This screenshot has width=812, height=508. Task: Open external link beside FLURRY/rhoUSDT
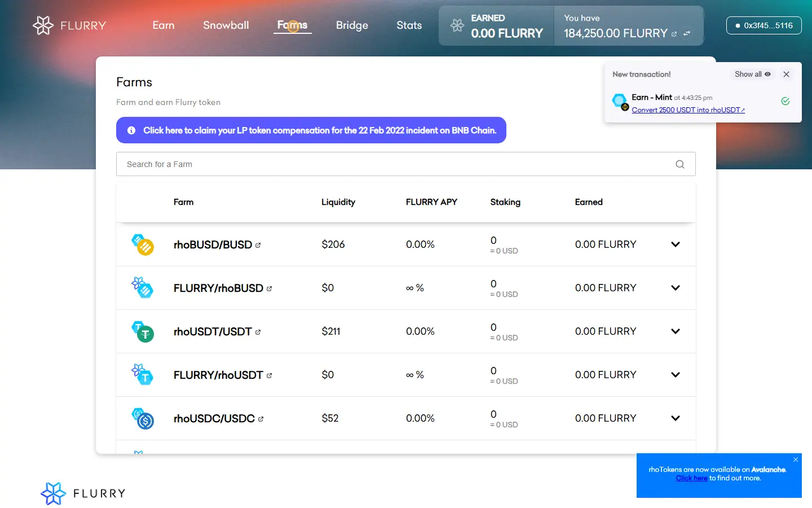[x=269, y=375]
